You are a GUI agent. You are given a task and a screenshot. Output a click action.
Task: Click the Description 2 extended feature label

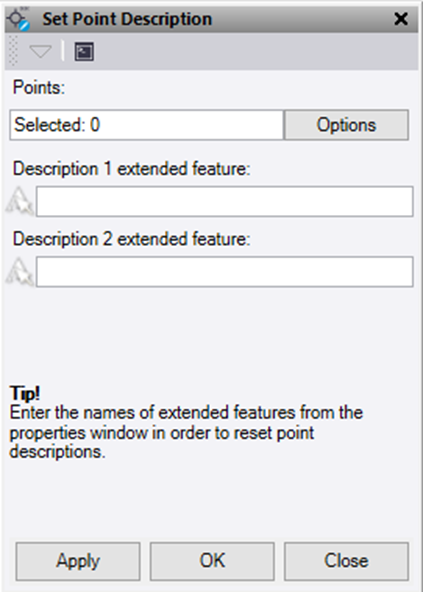pyautogui.click(x=131, y=239)
